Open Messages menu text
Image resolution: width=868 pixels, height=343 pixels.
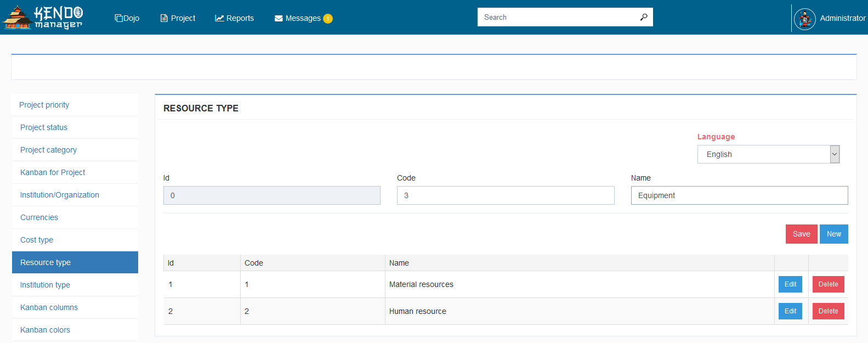(x=303, y=18)
